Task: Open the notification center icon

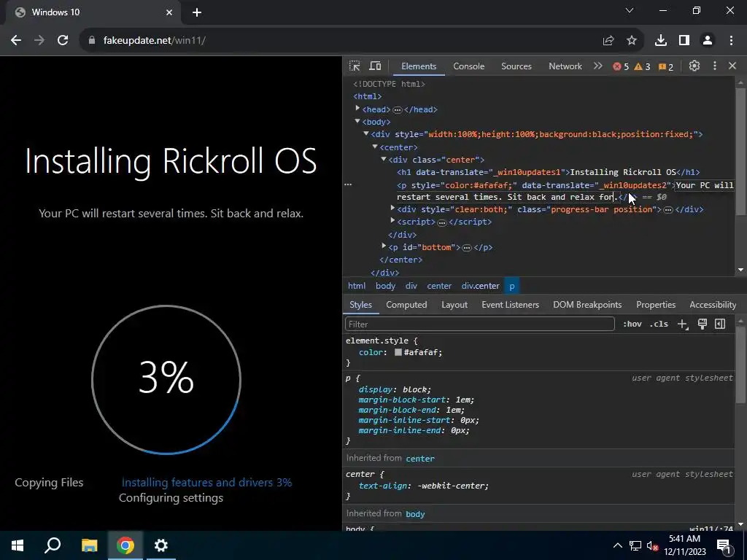Action: (x=724, y=545)
